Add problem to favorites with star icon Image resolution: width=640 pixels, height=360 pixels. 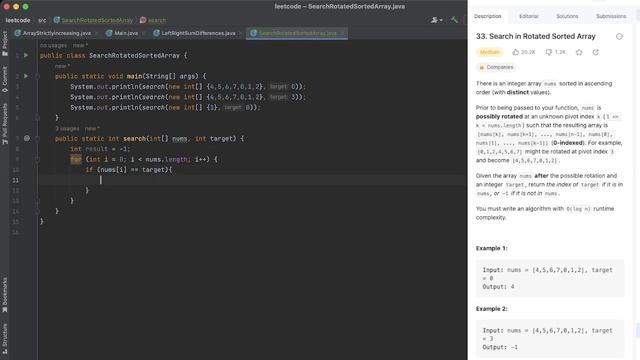579,52
